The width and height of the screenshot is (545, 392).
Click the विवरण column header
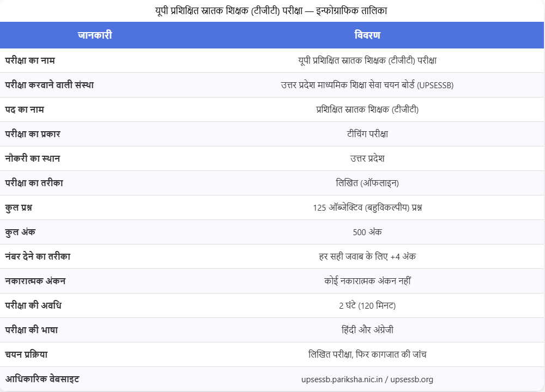(x=367, y=35)
